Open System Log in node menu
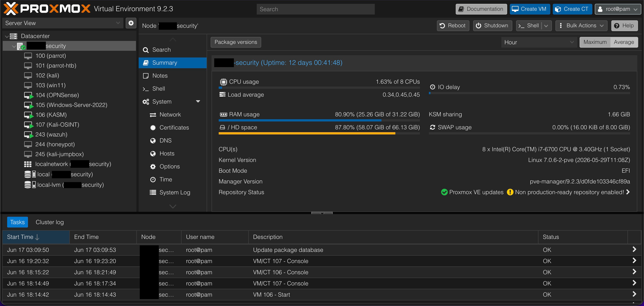The height and width of the screenshot is (306, 644). [x=173, y=193]
